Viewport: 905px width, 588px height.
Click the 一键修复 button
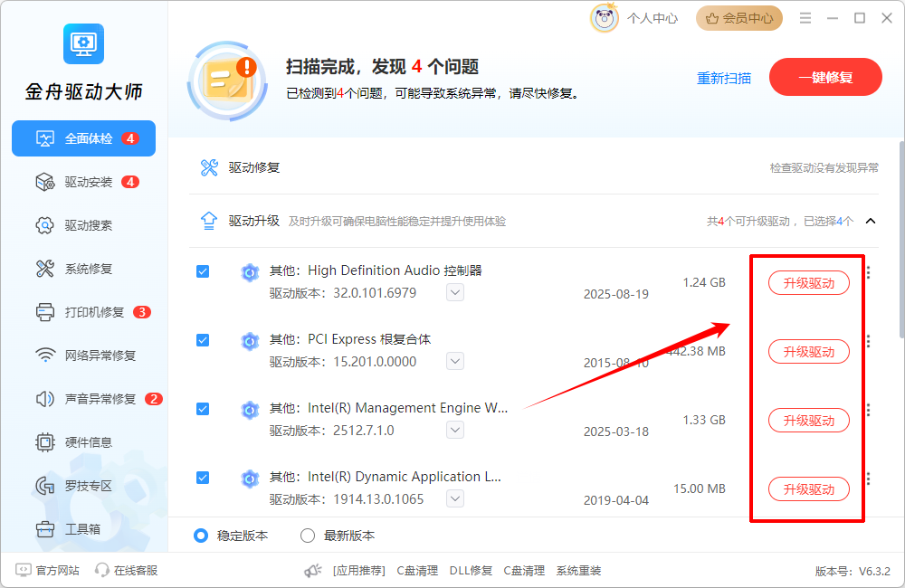(825, 77)
